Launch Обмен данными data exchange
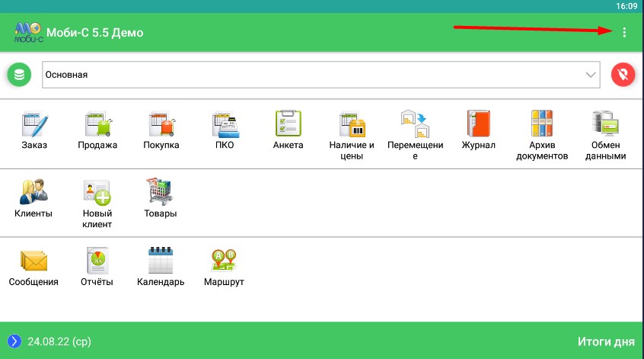The image size is (644, 359). pos(605,136)
